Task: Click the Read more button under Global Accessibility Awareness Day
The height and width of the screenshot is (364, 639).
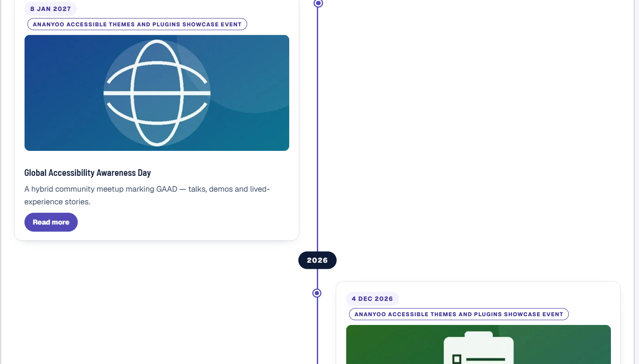Action: (51, 222)
